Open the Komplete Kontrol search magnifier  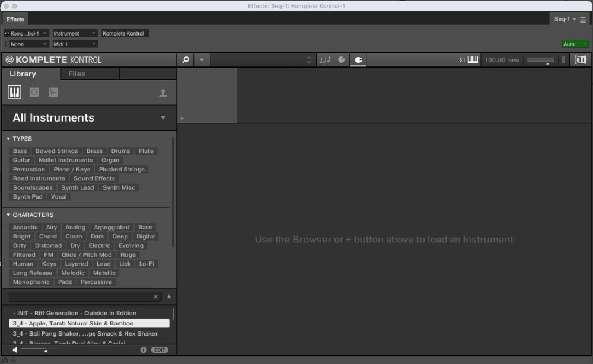[x=186, y=60]
